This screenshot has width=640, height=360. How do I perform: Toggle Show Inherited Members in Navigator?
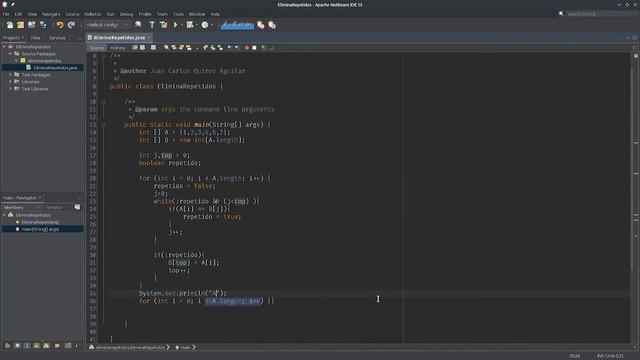coord(7,346)
